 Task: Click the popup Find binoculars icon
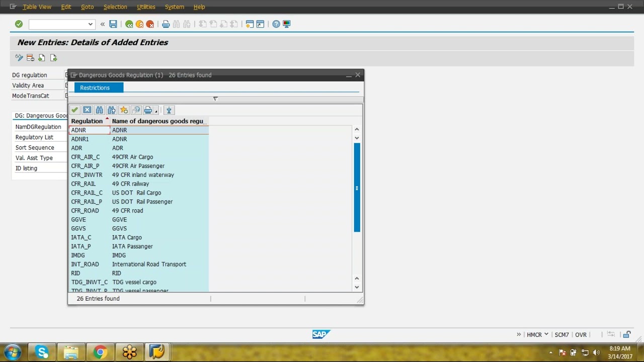point(99,110)
